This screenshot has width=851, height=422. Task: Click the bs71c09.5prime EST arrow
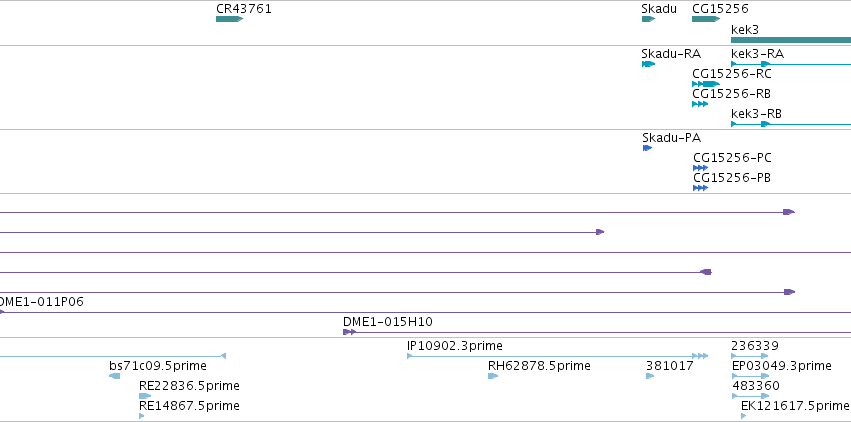pyautogui.click(x=114, y=376)
